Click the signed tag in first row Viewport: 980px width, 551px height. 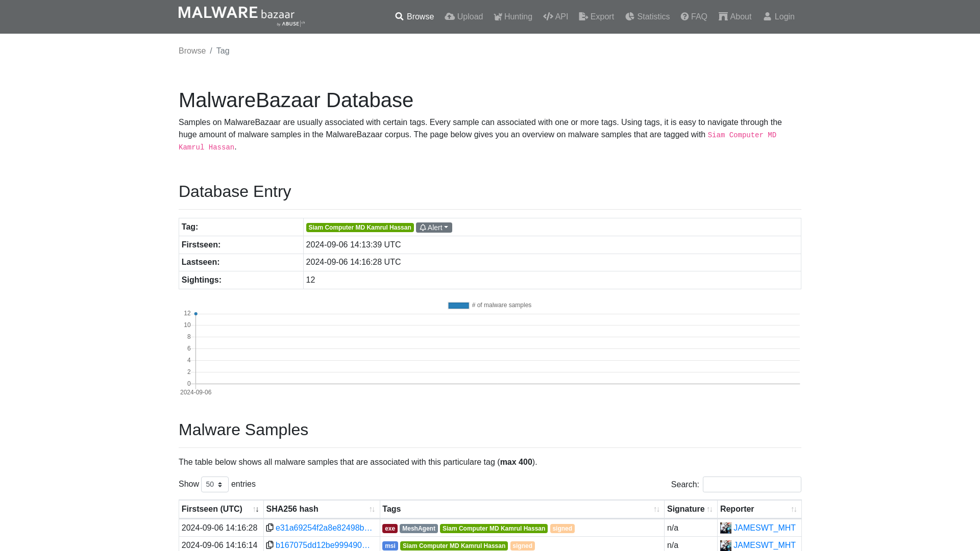pos(562,529)
